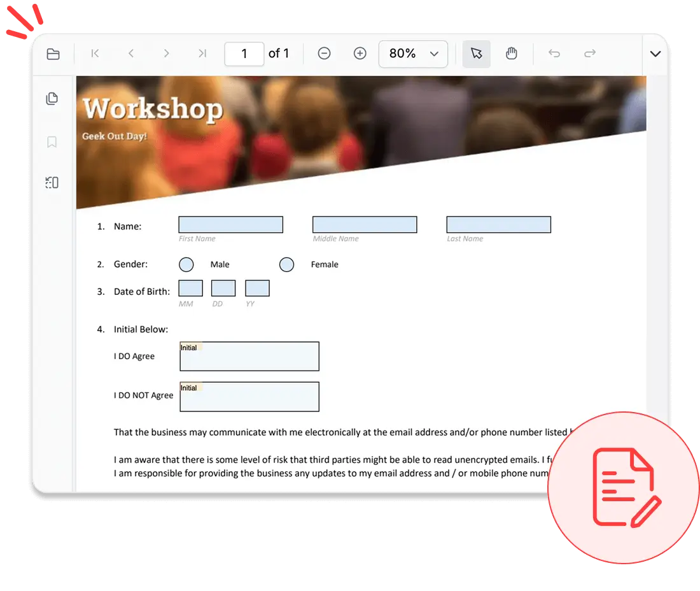
Task: Show the bookmarks panel
Action: click(52, 141)
